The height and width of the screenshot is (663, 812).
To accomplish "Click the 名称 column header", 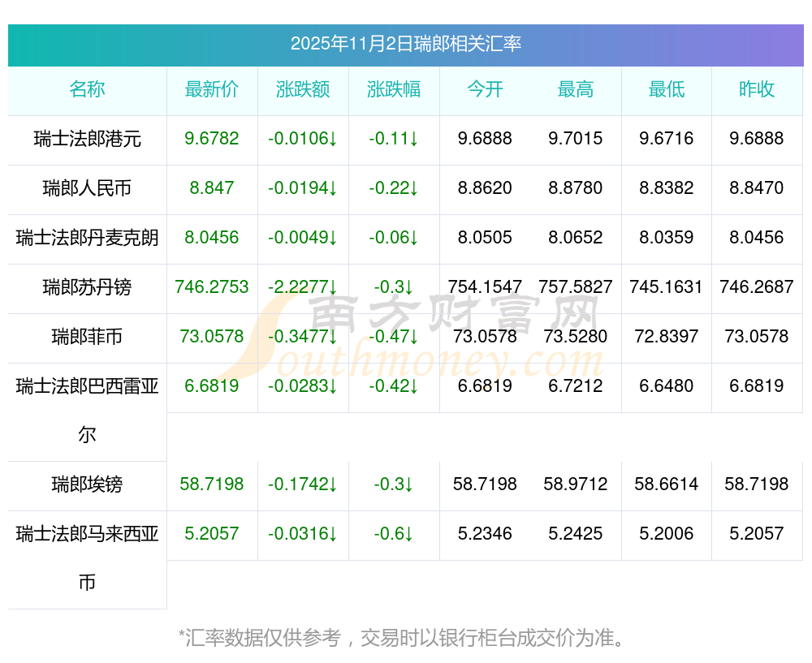I will tap(87, 89).
